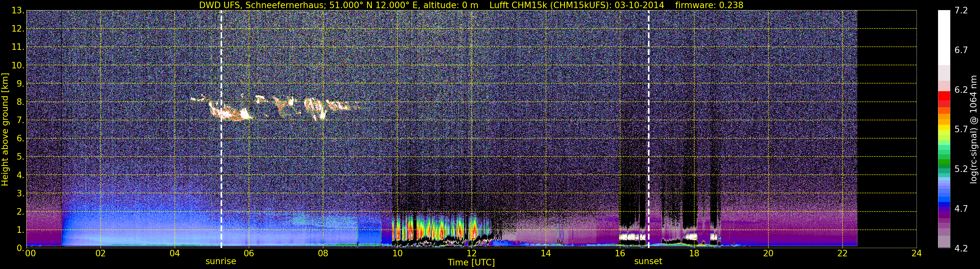Click the colorbar tick value 4.2
Screen dimensions: 980x269
tap(961, 248)
